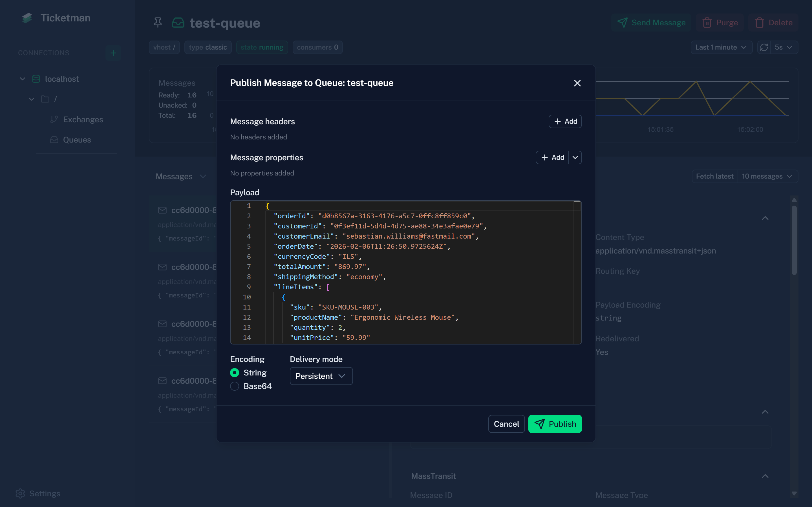Select the Base64 encoding radio button

point(235,386)
